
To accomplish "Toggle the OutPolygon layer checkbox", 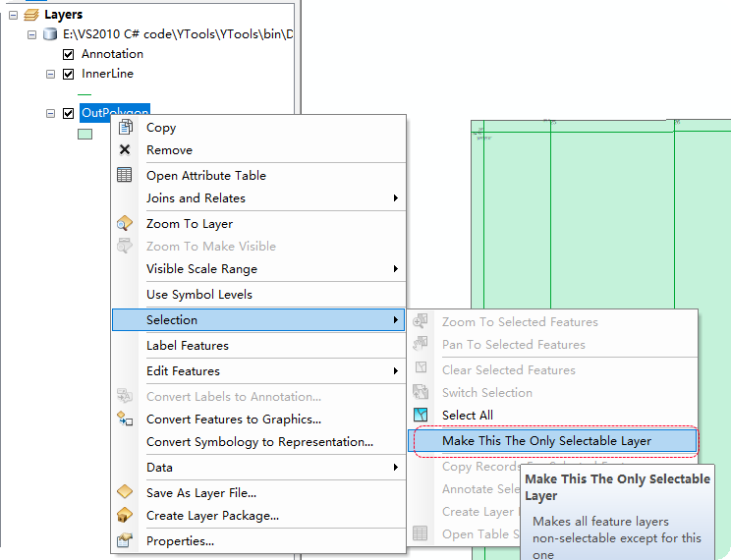I will pos(69,113).
